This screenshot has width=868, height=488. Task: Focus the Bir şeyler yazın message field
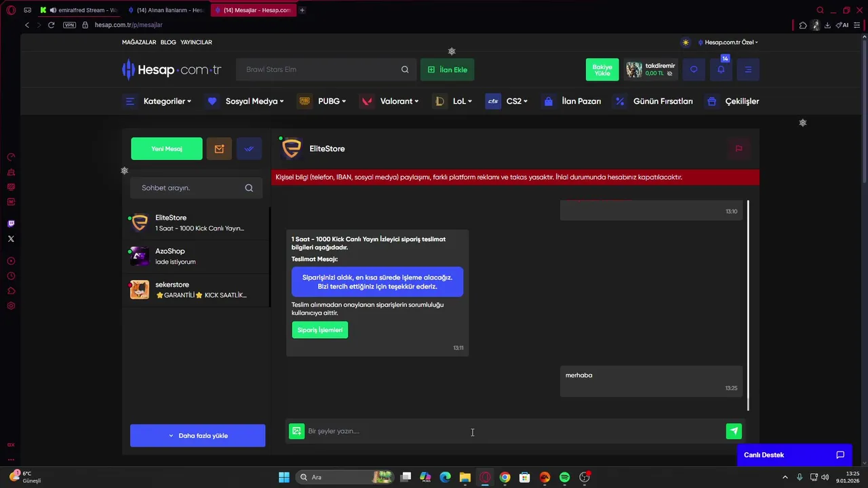click(x=515, y=431)
